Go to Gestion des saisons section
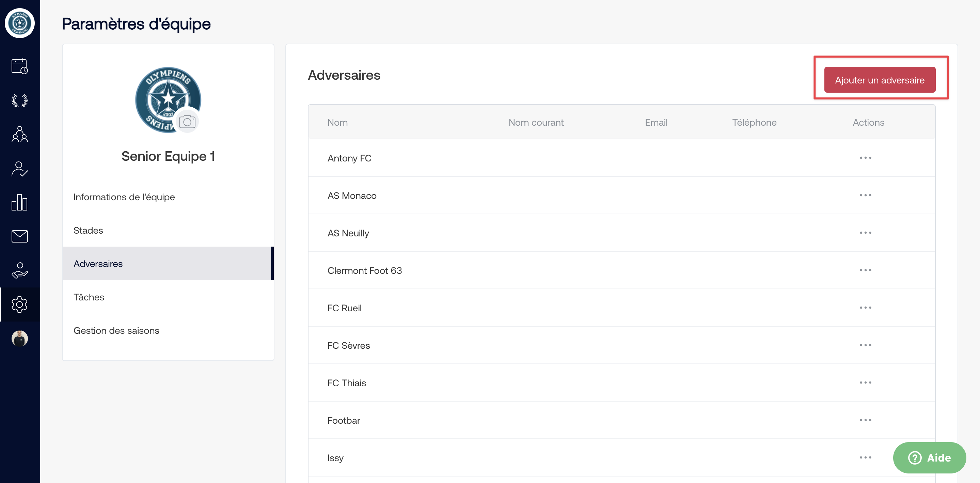This screenshot has height=483, width=980. pyautogui.click(x=168, y=330)
